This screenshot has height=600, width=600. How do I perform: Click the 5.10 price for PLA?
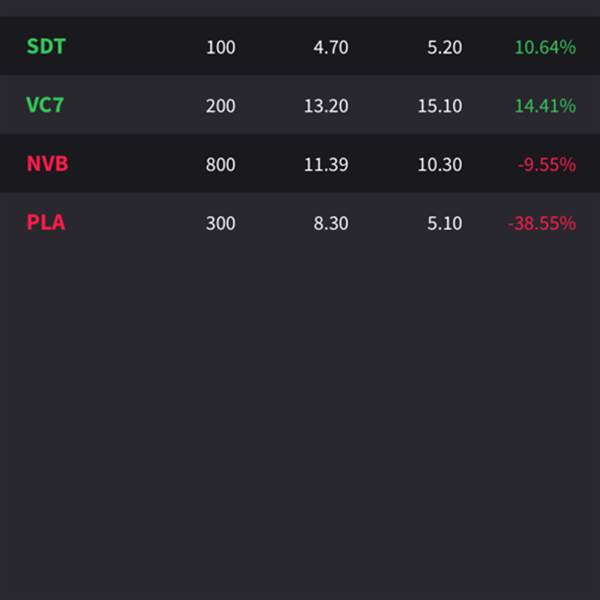click(x=444, y=223)
